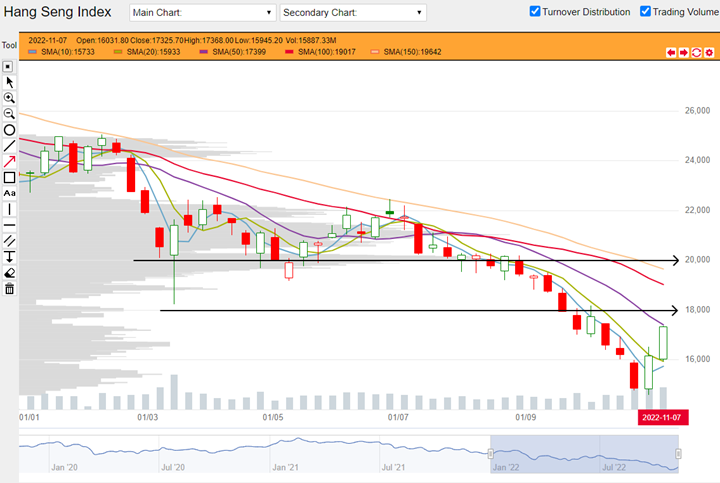Click the Vol:15887.33M value text

pyautogui.click(x=311, y=40)
